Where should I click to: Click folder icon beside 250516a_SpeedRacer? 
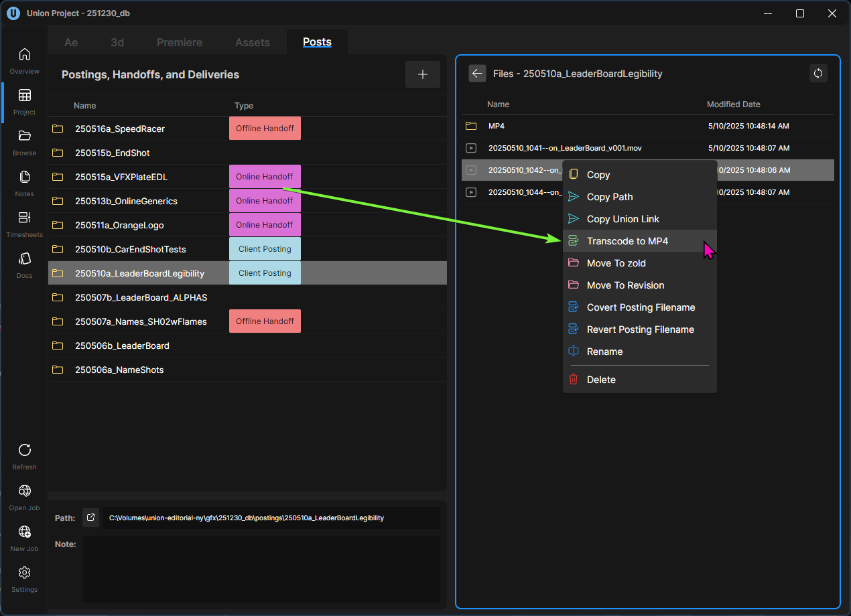coord(58,129)
